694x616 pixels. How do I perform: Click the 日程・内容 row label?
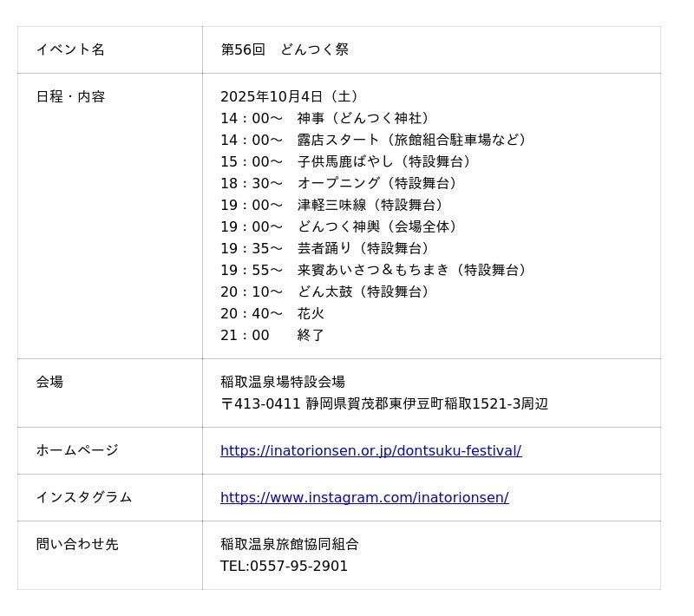(x=70, y=96)
